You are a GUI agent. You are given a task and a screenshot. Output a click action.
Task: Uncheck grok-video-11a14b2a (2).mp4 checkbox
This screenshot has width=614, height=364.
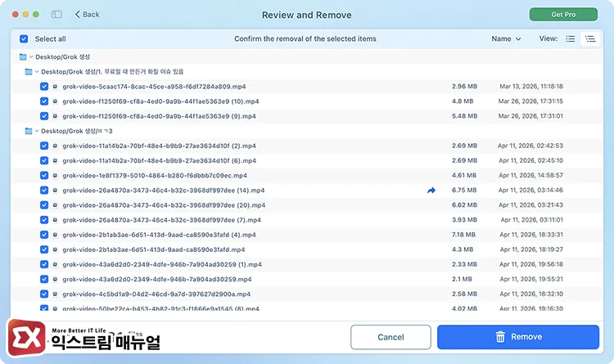[44, 146]
